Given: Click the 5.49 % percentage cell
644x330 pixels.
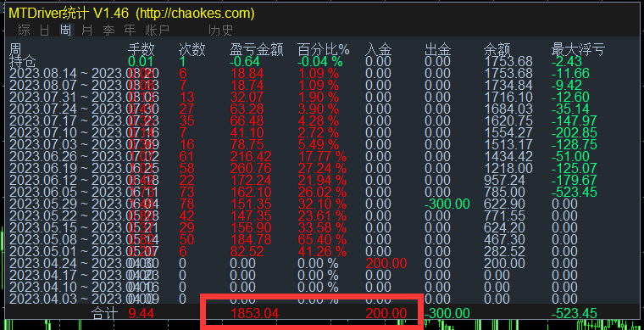Looking at the screenshot, I should 319,145.
